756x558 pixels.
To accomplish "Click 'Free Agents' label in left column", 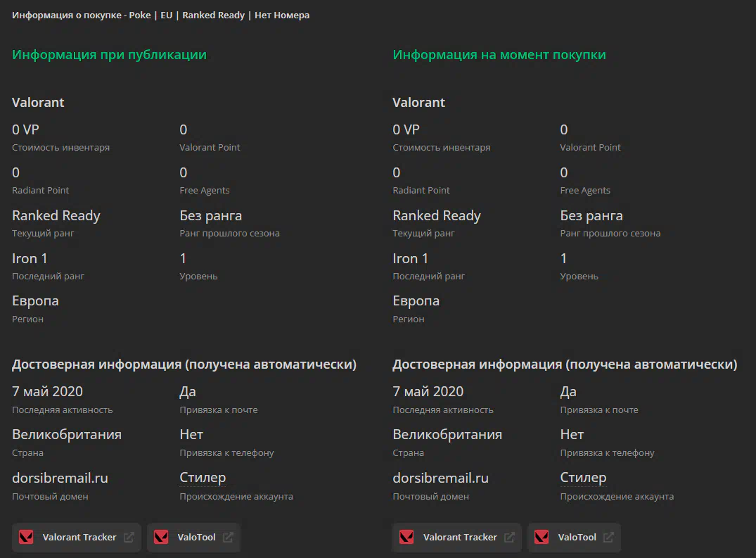I will (205, 191).
